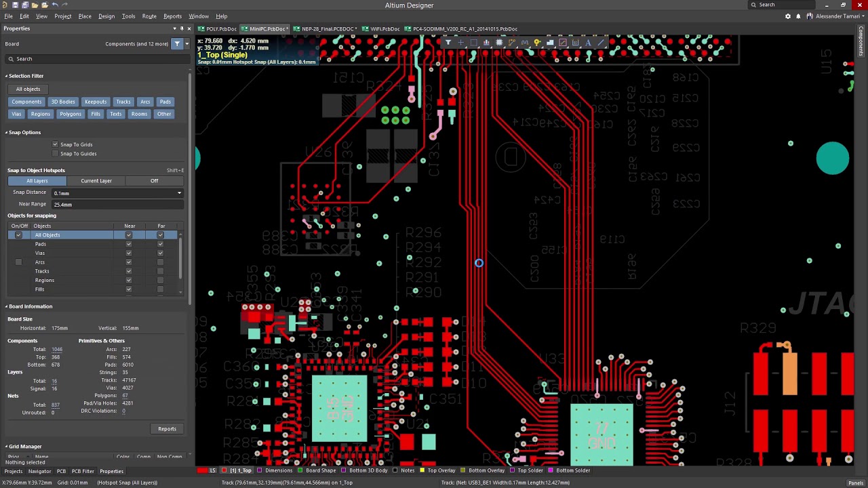Image resolution: width=868 pixels, height=488 pixels.
Task: Toggle the Components filter button
Action: click(26, 102)
